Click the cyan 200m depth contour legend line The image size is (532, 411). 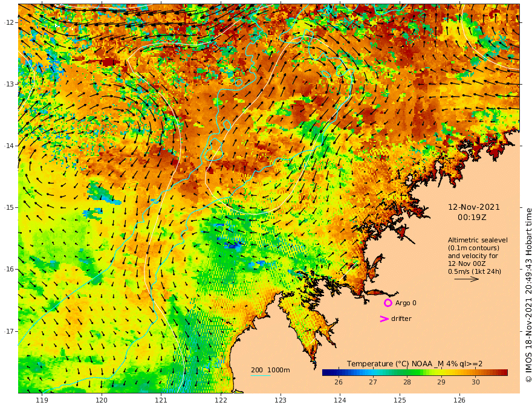click(261, 375)
